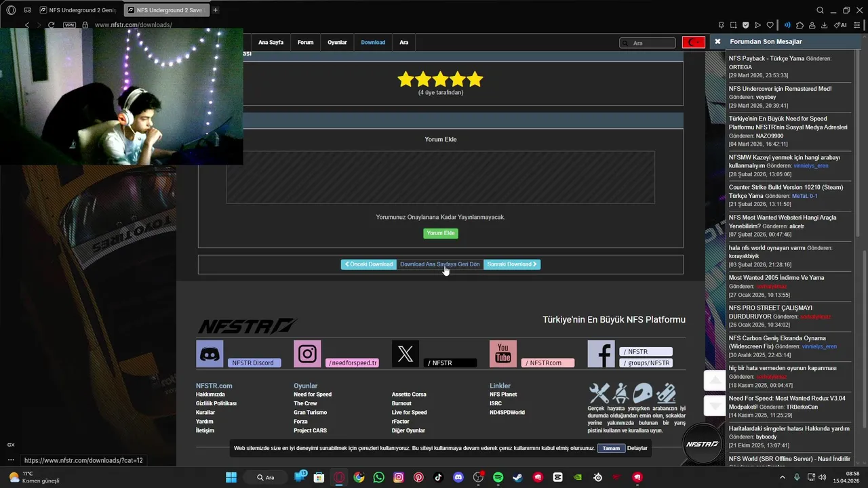Open the Gran Turismo footer link

310,412
